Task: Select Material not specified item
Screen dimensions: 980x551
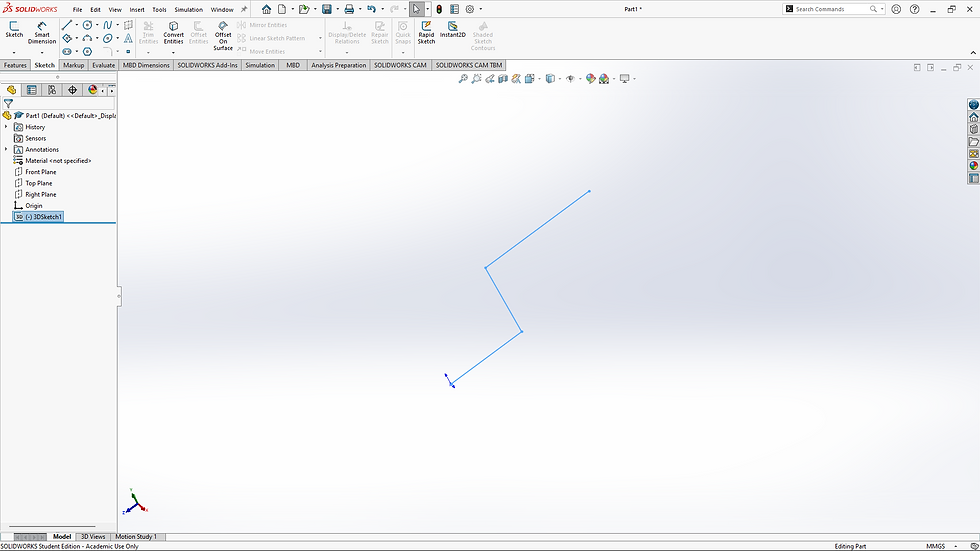Action: pos(58,161)
